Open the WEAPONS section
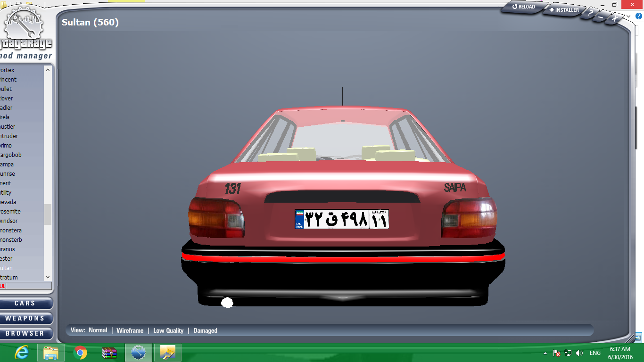This screenshot has height=362, width=644. (25, 318)
